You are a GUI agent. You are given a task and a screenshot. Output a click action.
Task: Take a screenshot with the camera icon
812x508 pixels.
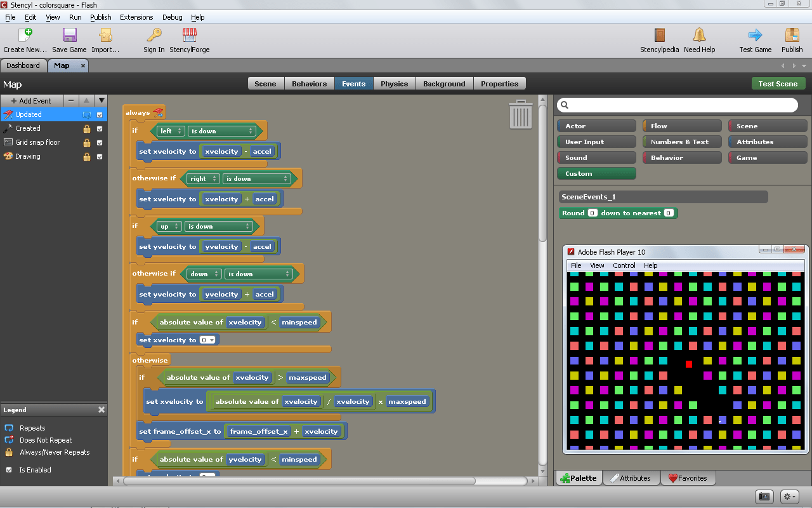(764, 497)
